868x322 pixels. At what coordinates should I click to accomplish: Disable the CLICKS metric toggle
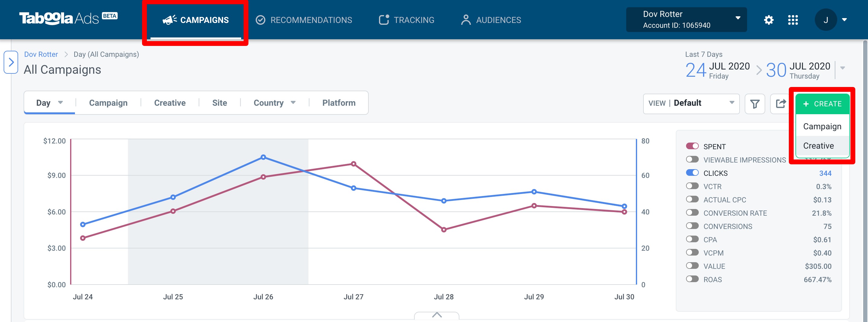(x=692, y=173)
